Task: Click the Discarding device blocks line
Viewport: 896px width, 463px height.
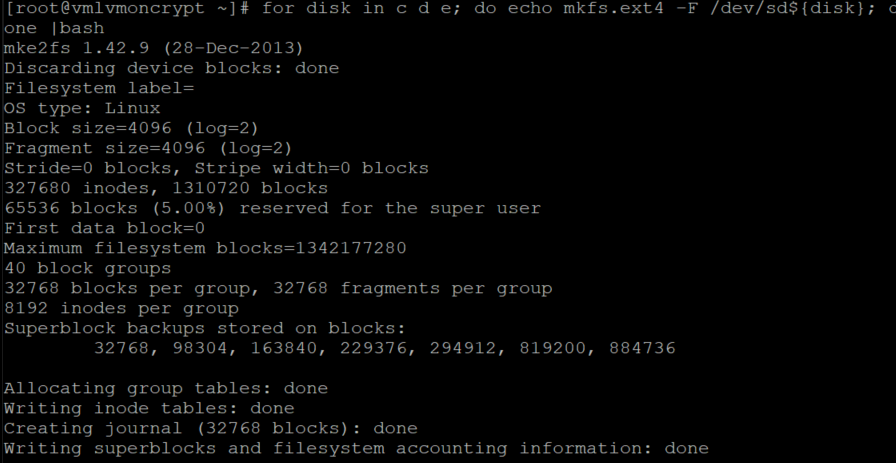Action: (x=171, y=68)
